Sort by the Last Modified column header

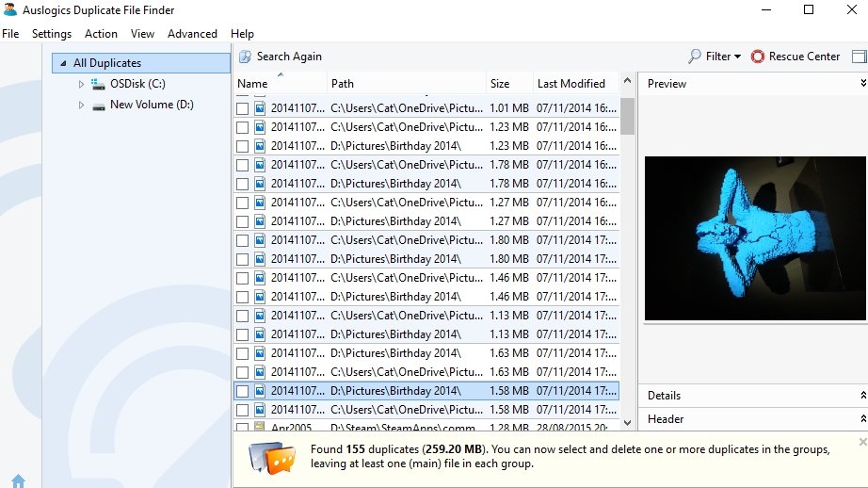(576, 84)
